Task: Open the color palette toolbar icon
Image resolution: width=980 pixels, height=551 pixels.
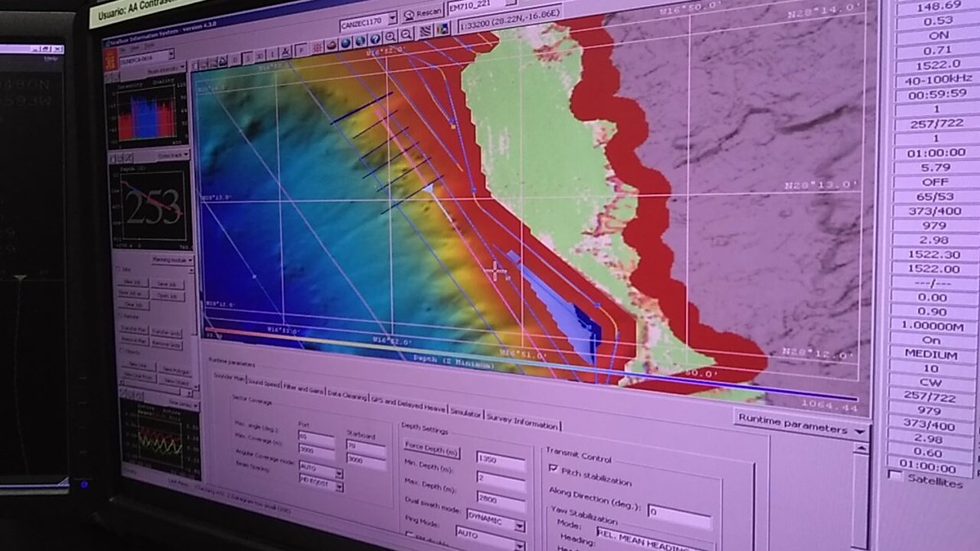Action: [444, 31]
